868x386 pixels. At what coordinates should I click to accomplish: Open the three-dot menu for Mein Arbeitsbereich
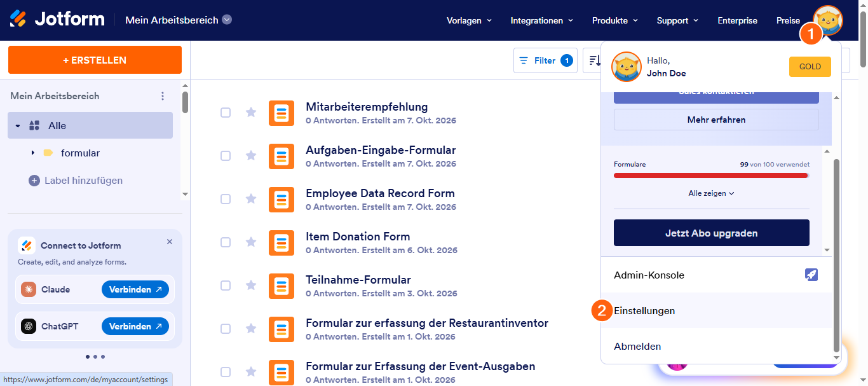click(163, 96)
